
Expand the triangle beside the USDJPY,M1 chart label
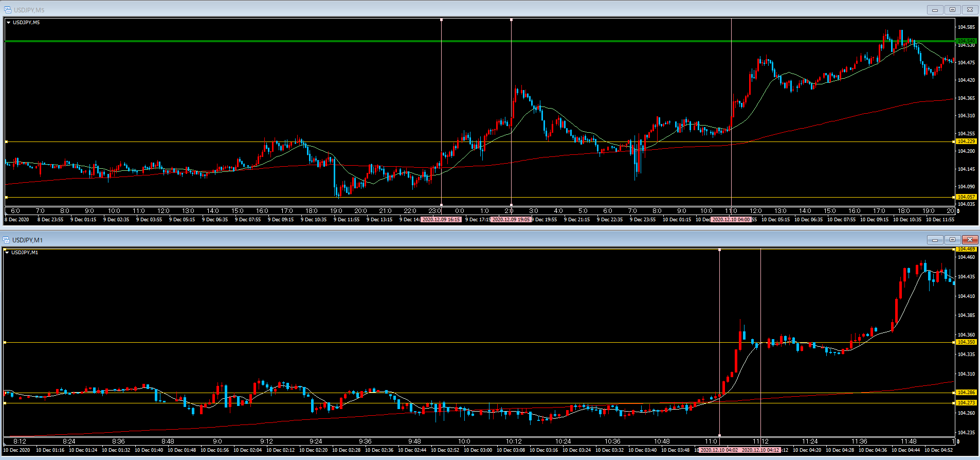click(x=7, y=253)
